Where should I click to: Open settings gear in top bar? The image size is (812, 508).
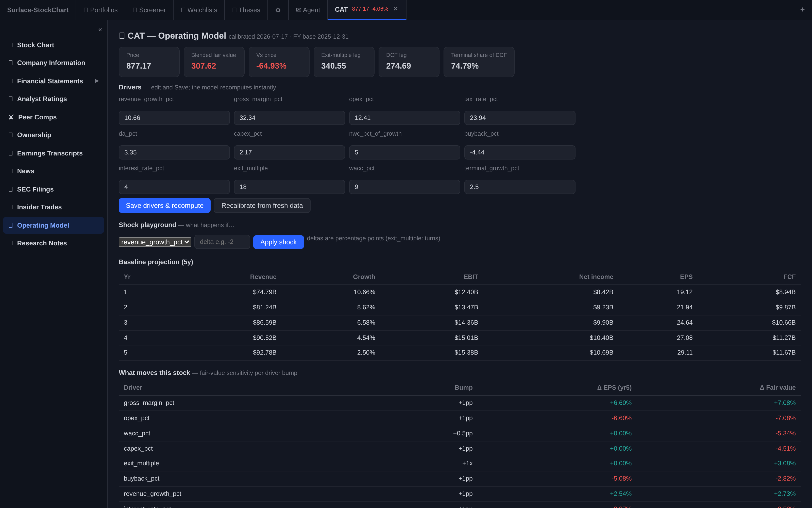click(278, 10)
